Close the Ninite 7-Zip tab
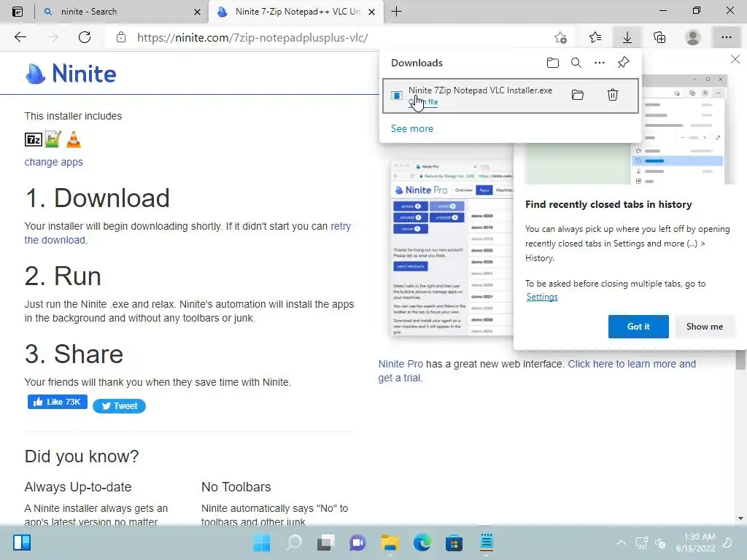Screen dimensions: 747x560 372,12
